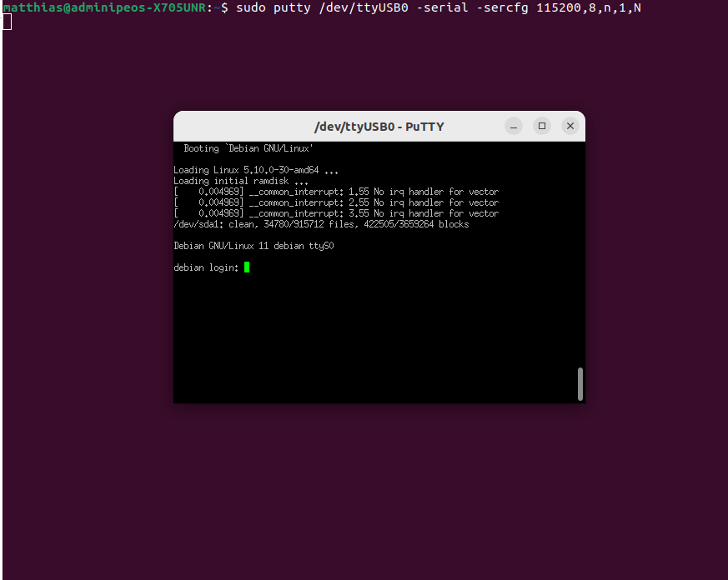Click the scrollbar track above the thumb
728x580 pixels.
(580, 250)
